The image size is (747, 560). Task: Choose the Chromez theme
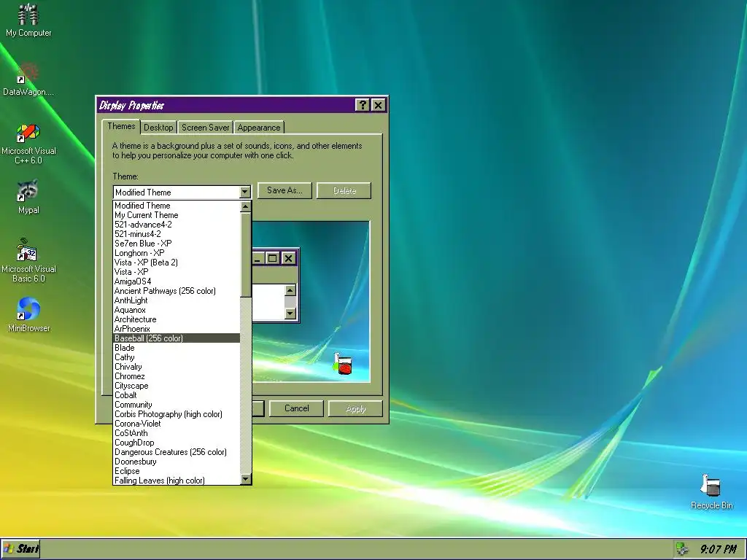[177, 376]
